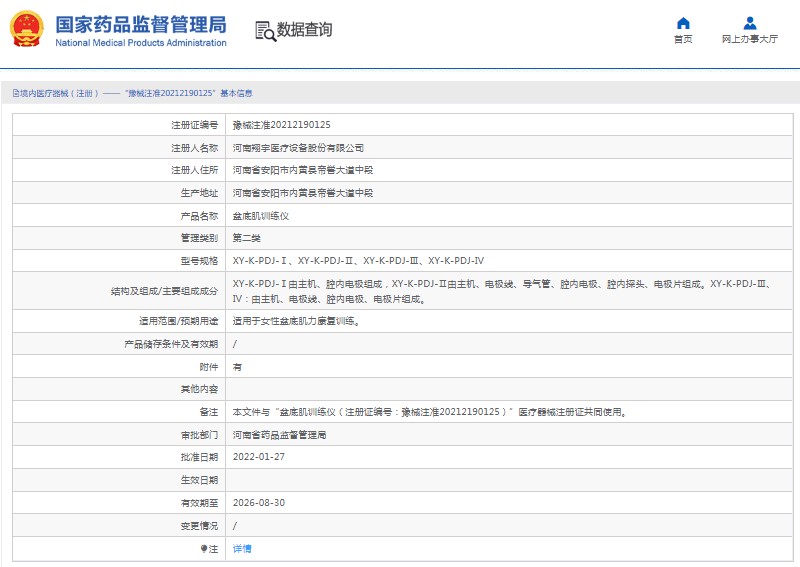The image size is (800, 567).
Task: Click 国家药品监督管理局 title text
Action: point(141,24)
